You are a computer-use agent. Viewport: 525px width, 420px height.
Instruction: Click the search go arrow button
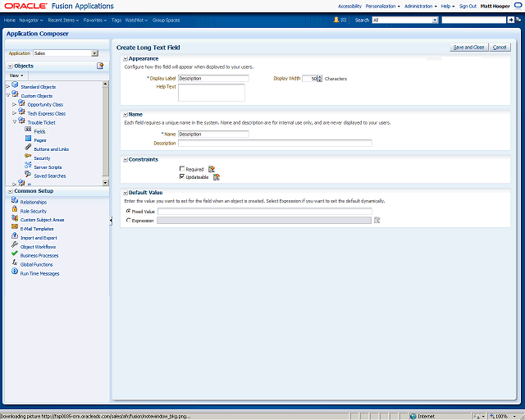[x=510, y=20]
